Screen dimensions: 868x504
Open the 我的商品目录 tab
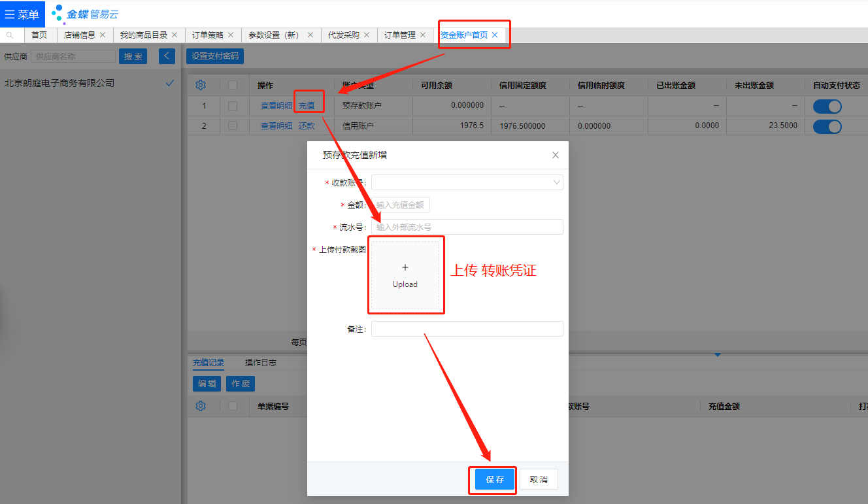144,35
